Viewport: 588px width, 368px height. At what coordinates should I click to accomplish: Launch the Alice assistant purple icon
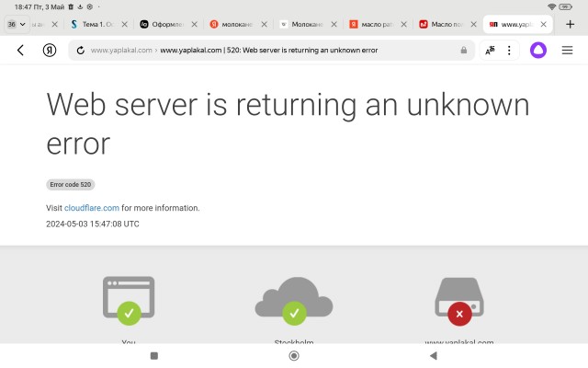point(538,50)
